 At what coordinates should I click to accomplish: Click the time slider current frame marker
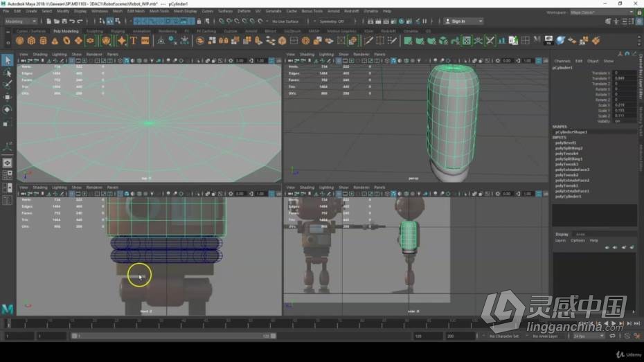click(x=8, y=323)
